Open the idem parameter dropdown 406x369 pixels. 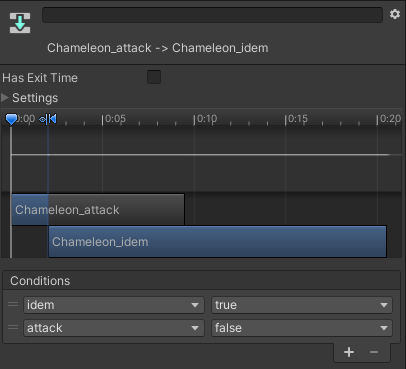click(x=114, y=305)
